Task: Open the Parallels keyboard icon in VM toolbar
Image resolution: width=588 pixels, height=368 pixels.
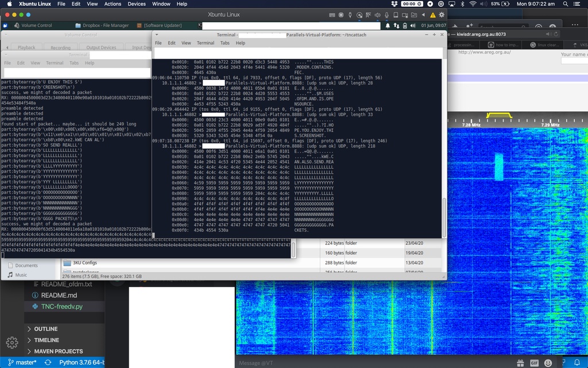Action: click(332, 15)
